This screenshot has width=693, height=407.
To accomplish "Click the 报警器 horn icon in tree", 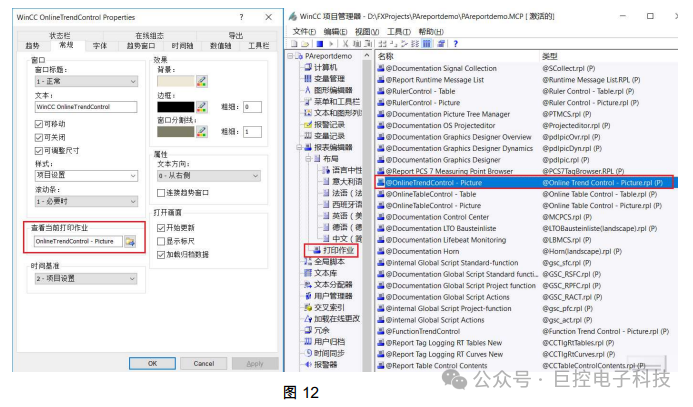I will pyautogui.click(x=308, y=365).
